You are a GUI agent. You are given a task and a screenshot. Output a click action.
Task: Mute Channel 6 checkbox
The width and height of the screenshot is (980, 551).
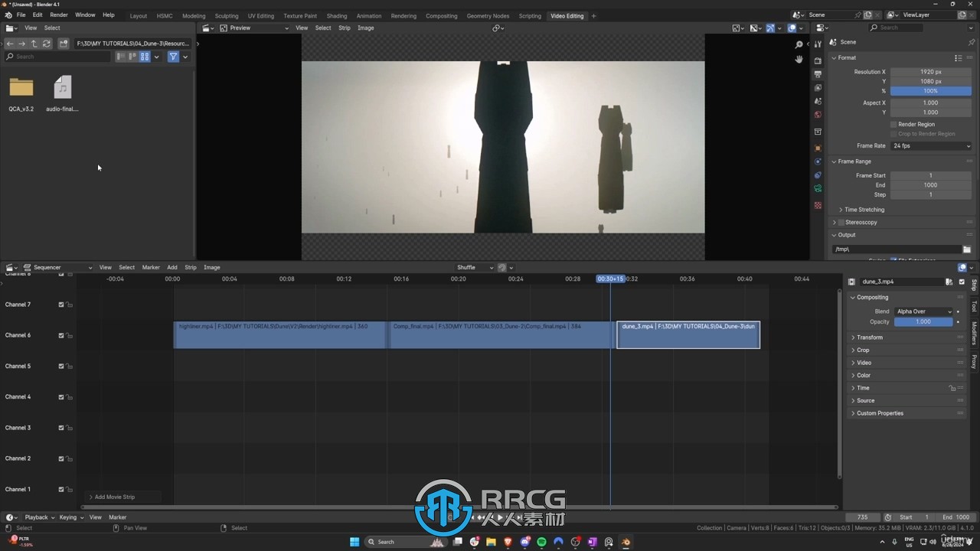click(61, 335)
